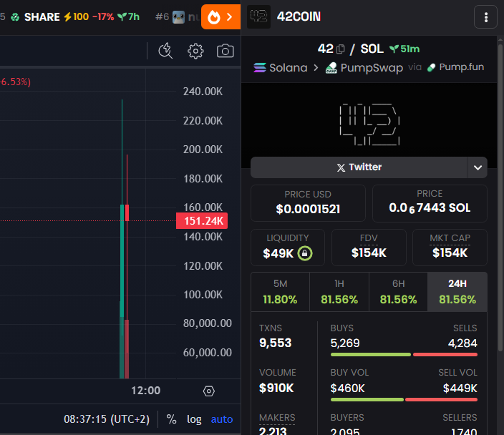Click the SELLS value 4,284
Viewport: 504px width, 435px height.
click(462, 343)
